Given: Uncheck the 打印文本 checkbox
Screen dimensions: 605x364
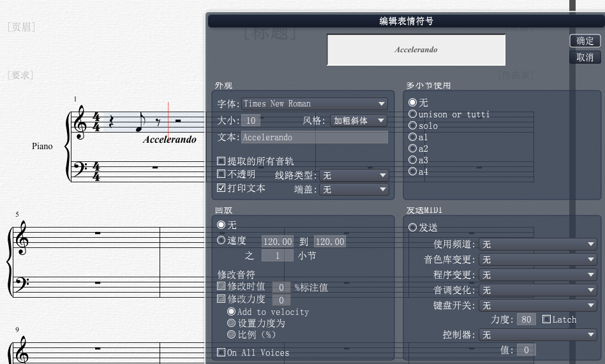Looking at the screenshot, I should click(x=221, y=188).
